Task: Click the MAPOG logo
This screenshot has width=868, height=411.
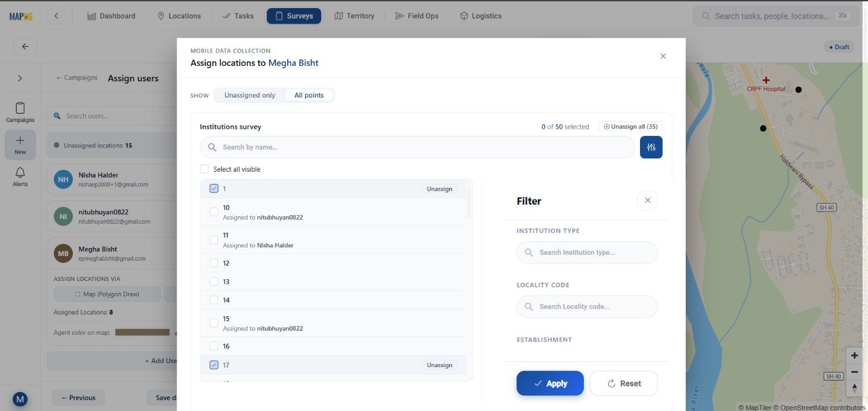Action: point(20,16)
